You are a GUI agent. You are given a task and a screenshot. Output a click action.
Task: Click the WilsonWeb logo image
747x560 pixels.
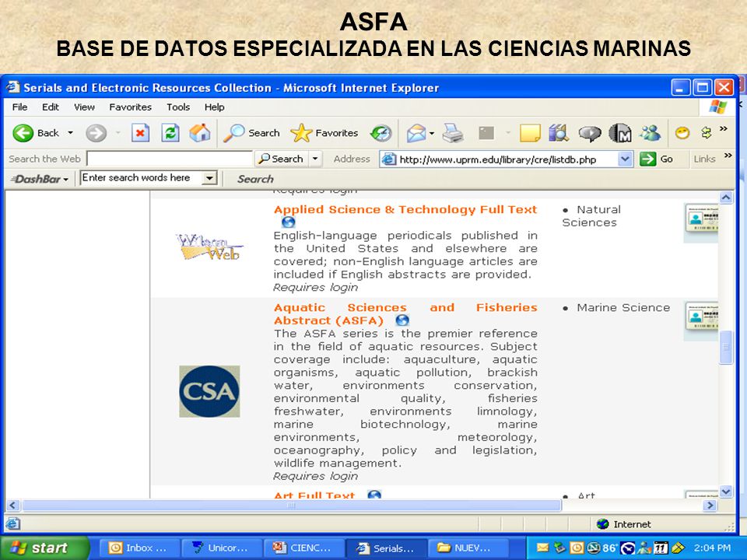209,247
